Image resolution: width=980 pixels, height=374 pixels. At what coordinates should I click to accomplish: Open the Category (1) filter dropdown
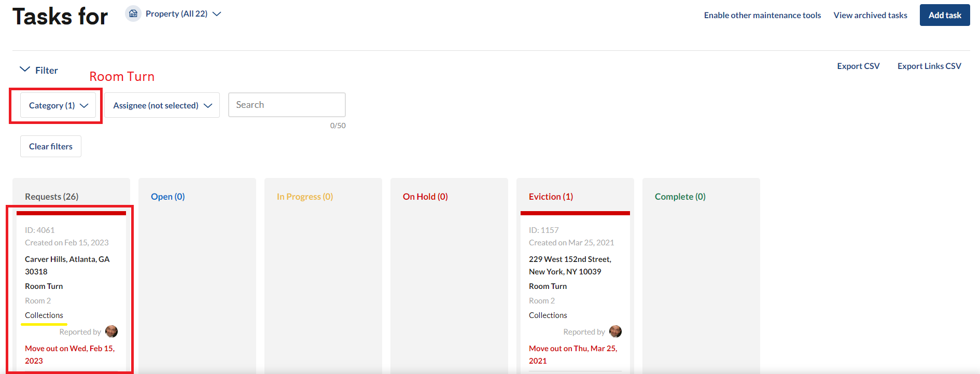pyautogui.click(x=58, y=105)
